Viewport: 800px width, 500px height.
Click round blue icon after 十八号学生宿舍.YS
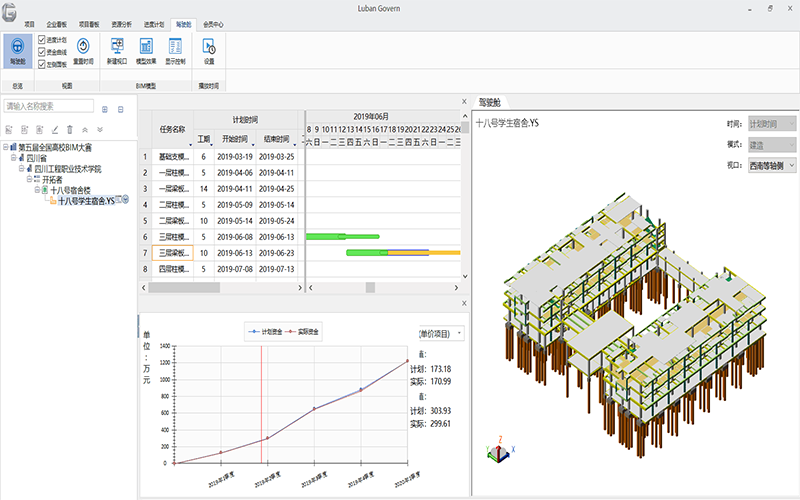pyautogui.click(x=126, y=199)
